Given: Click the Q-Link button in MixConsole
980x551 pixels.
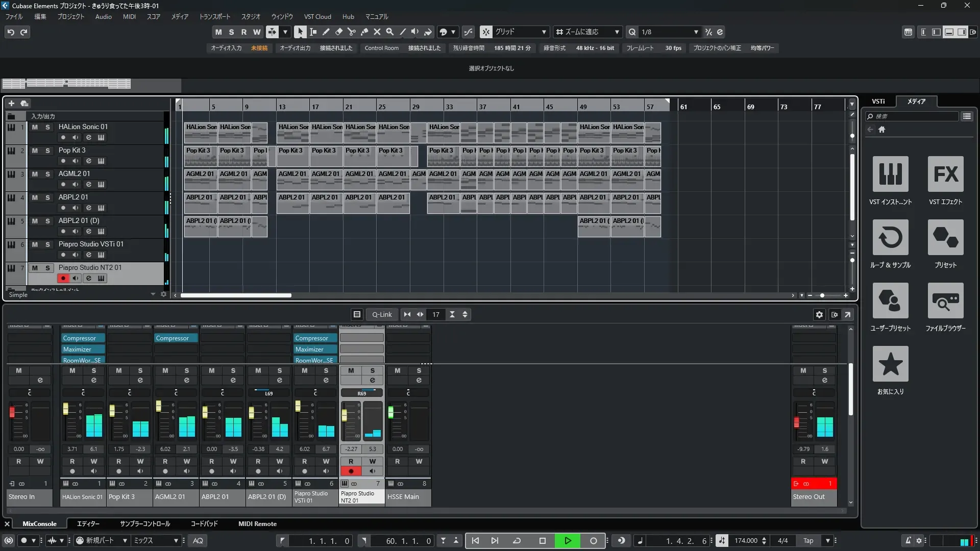Looking at the screenshot, I should 382,314.
